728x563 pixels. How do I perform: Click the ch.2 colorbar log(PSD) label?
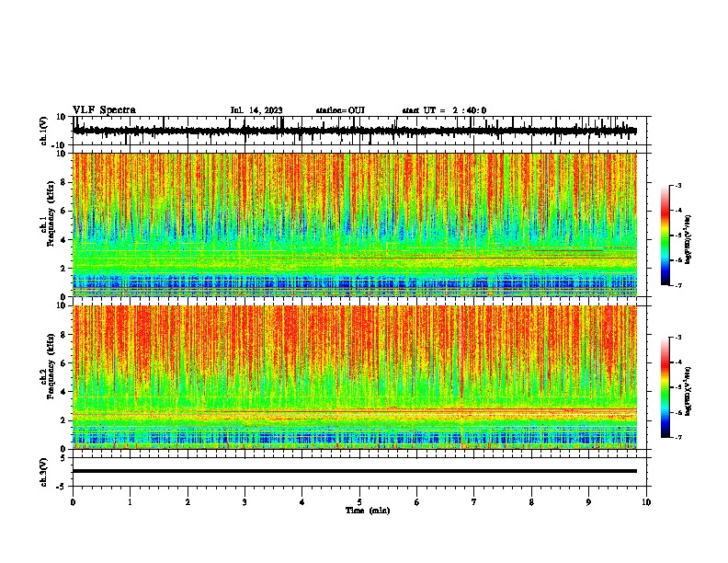coord(688,391)
